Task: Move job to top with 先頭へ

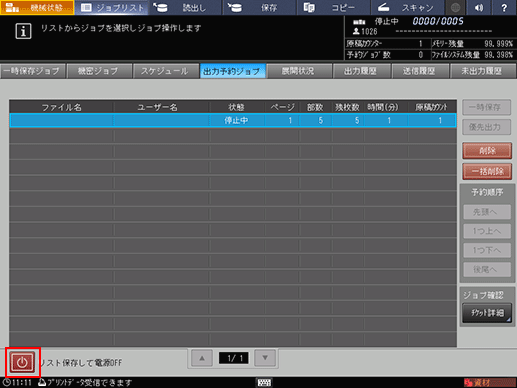Action: 487,212
